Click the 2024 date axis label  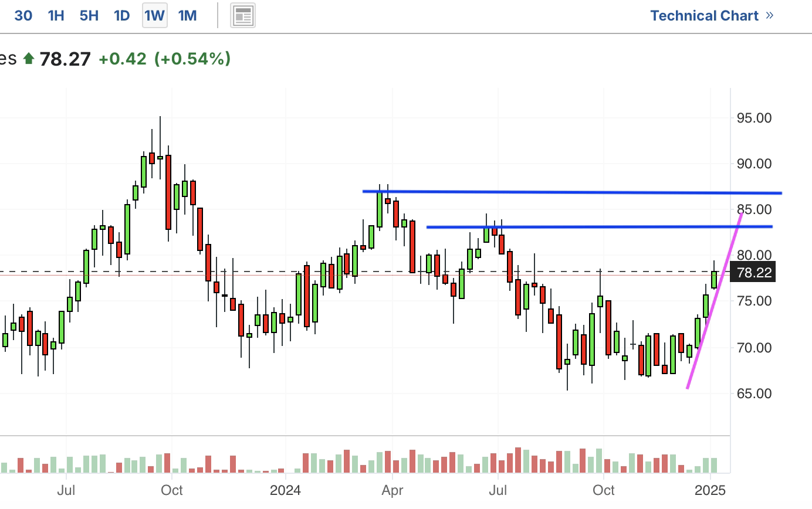(x=285, y=490)
